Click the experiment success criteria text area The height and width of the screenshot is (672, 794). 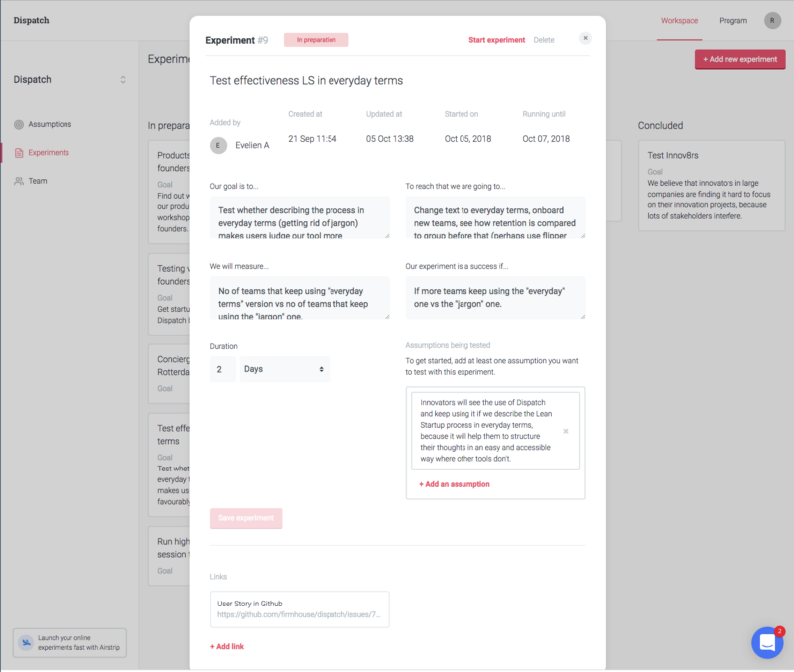[x=494, y=298]
